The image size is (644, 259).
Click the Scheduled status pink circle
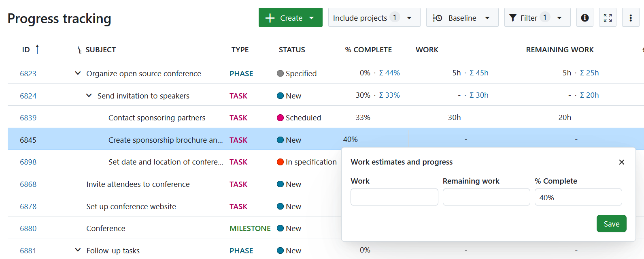pyautogui.click(x=280, y=118)
